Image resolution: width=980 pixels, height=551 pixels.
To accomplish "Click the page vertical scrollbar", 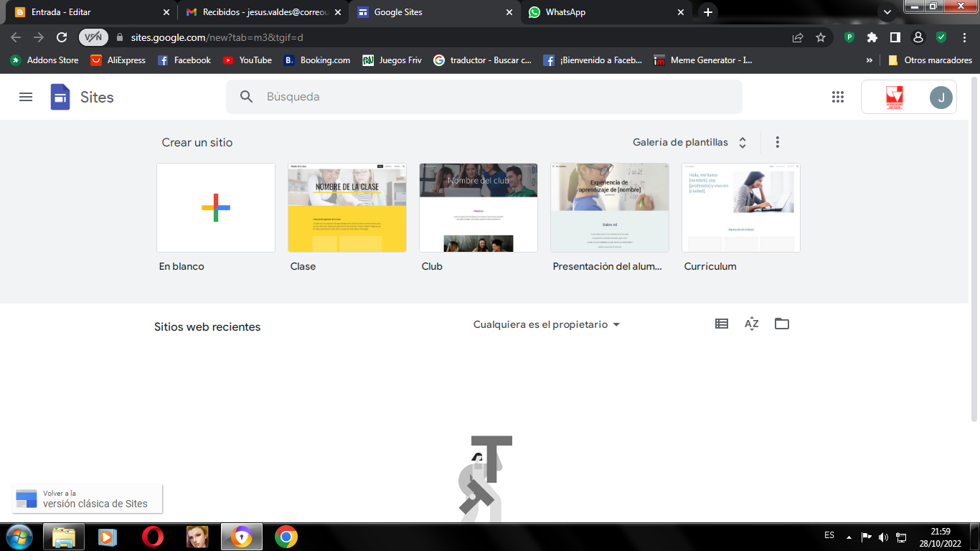I will coord(974,248).
